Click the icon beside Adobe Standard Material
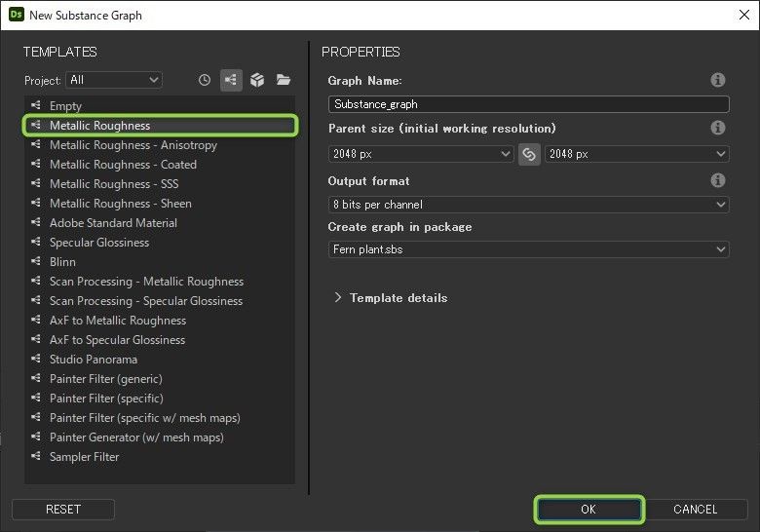The height and width of the screenshot is (532, 760). (36, 222)
